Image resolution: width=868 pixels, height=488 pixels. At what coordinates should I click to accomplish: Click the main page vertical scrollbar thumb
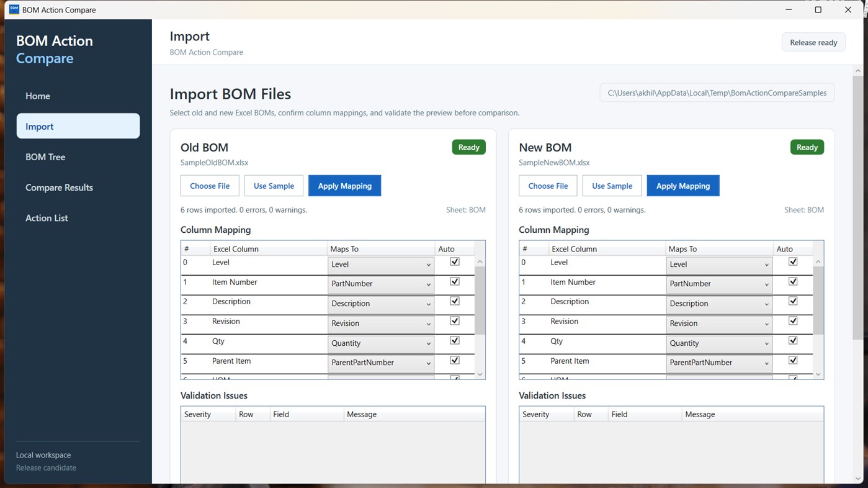[858, 208]
